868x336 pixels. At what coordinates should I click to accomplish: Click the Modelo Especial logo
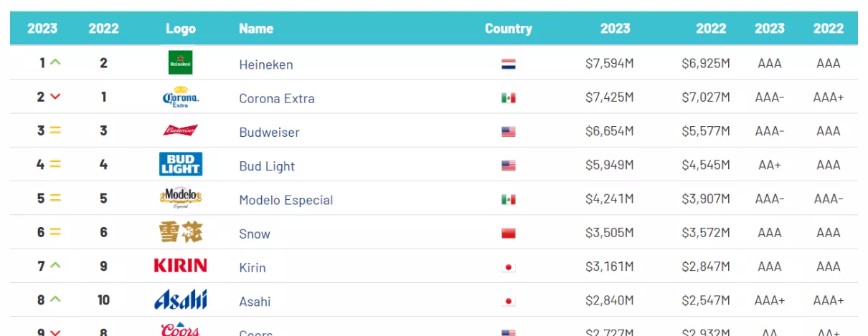[180, 198]
